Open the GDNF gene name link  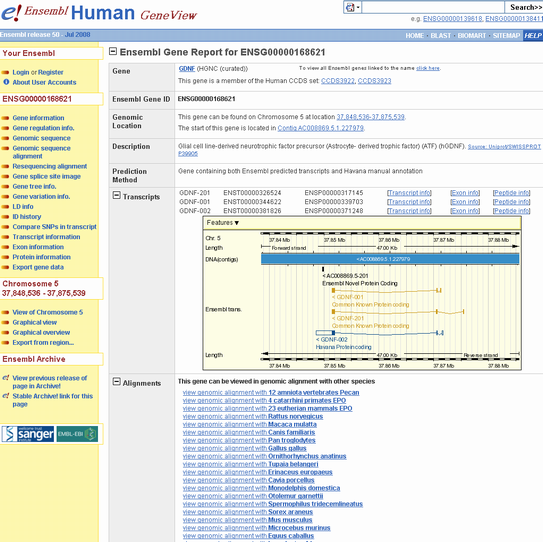(187, 69)
